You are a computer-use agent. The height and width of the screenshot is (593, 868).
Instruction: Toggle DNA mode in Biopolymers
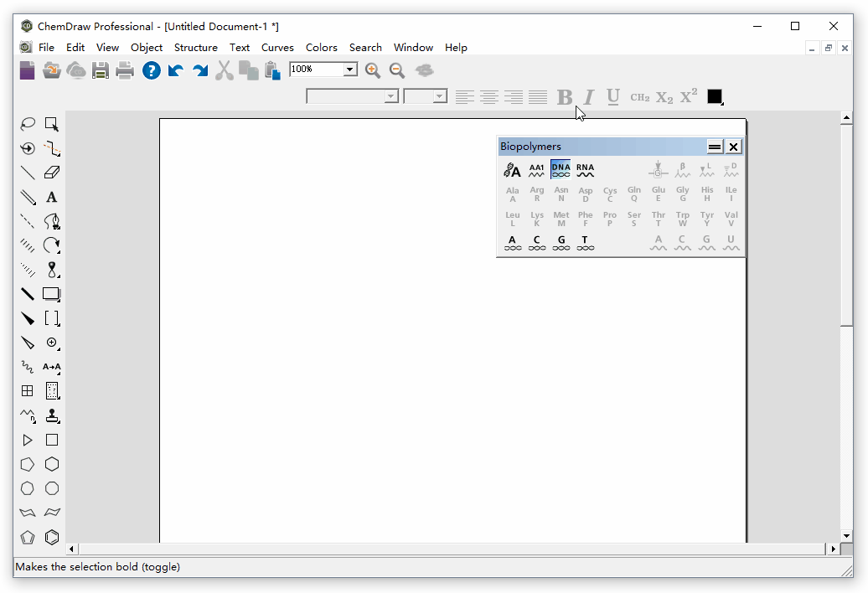(561, 169)
